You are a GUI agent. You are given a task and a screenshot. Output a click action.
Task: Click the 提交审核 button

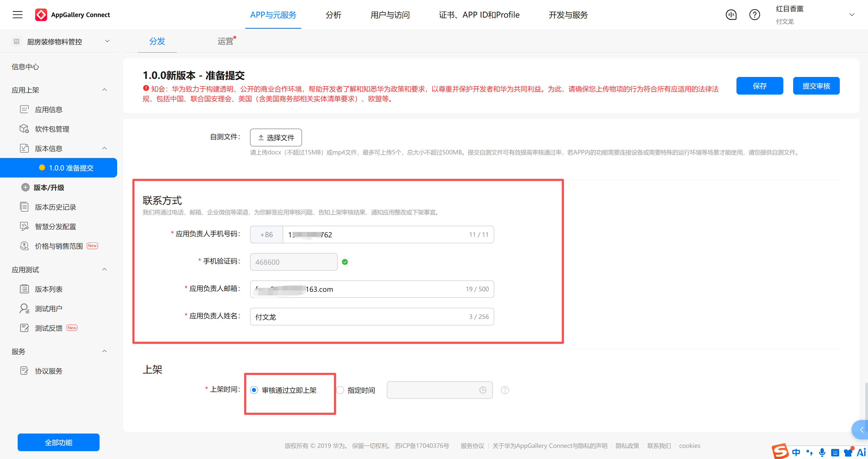point(816,86)
